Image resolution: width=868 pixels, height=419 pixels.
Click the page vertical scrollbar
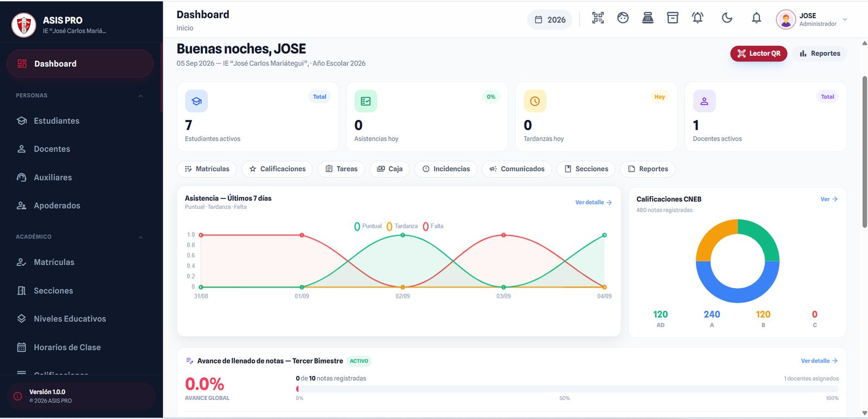coord(864,152)
